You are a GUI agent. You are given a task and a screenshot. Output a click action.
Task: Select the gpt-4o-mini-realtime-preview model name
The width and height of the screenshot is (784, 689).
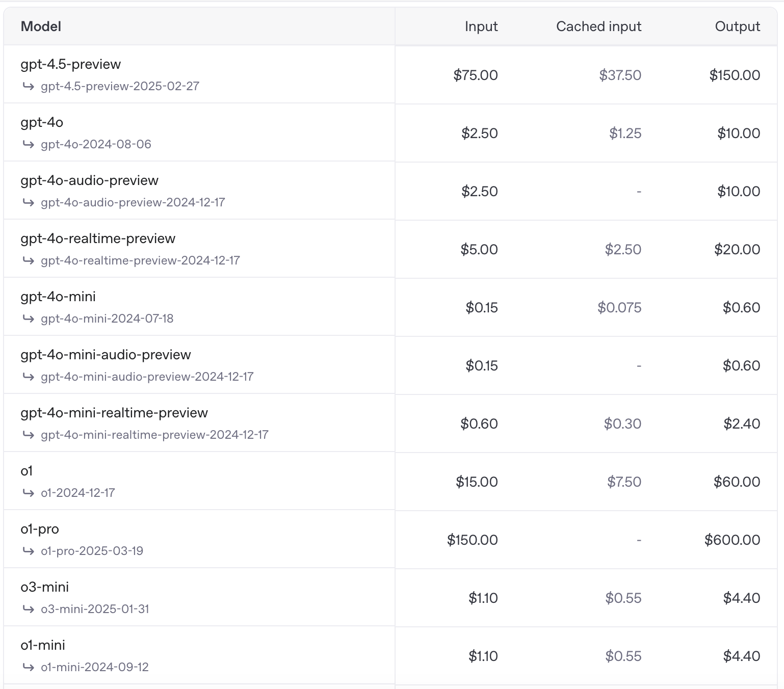click(x=114, y=413)
